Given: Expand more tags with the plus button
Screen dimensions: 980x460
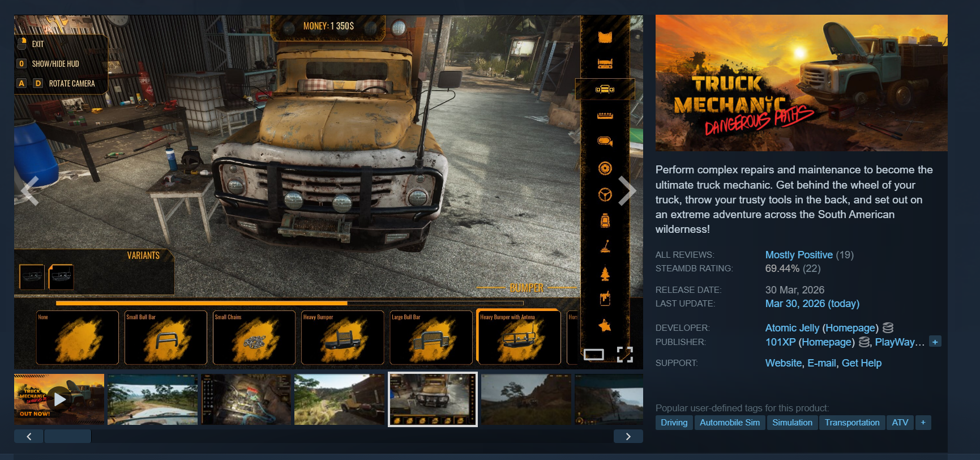Looking at the screenshot, I should (x=923, y=423).
